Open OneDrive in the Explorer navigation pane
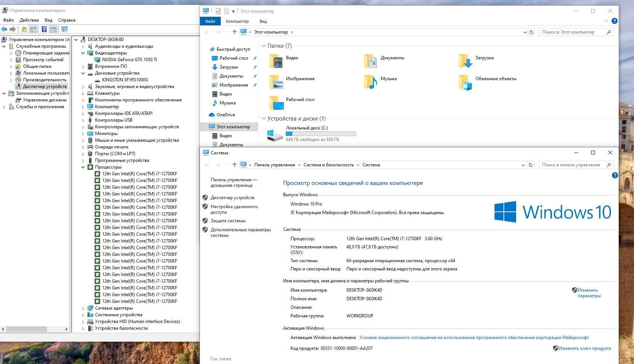The height and width of the screenshot is (364, 634). coord(226,115)
